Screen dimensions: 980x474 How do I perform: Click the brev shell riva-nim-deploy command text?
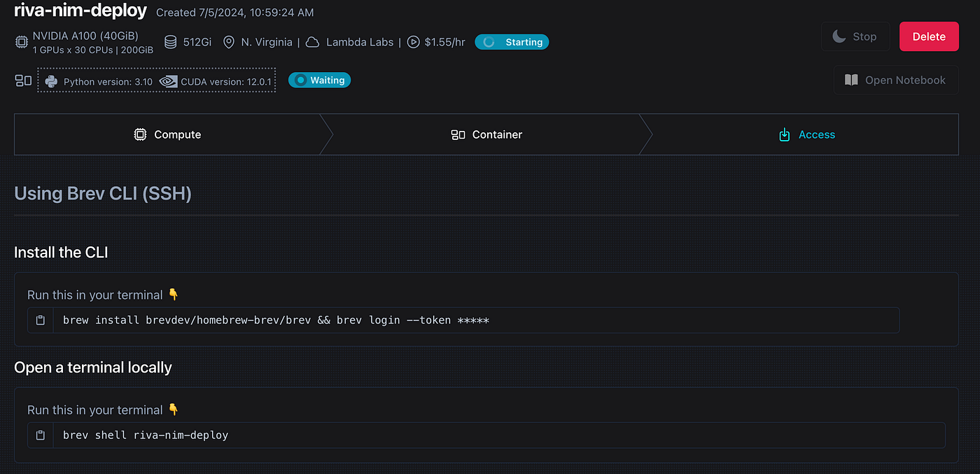(x=146, y=435)
